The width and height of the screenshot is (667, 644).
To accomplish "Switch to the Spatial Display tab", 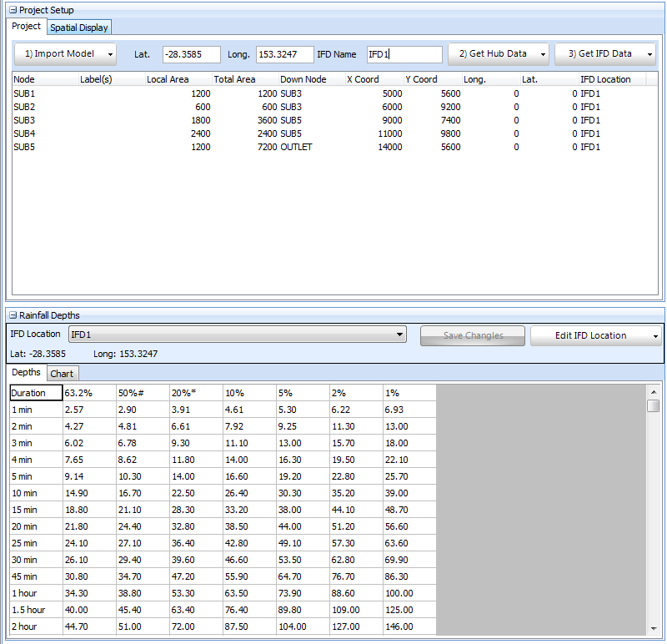I will 78,27.
